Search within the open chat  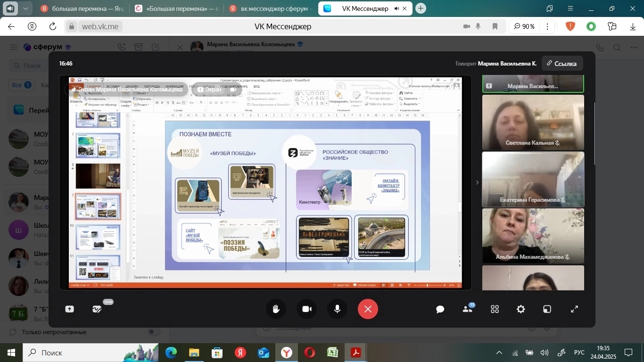pos(617,48)
